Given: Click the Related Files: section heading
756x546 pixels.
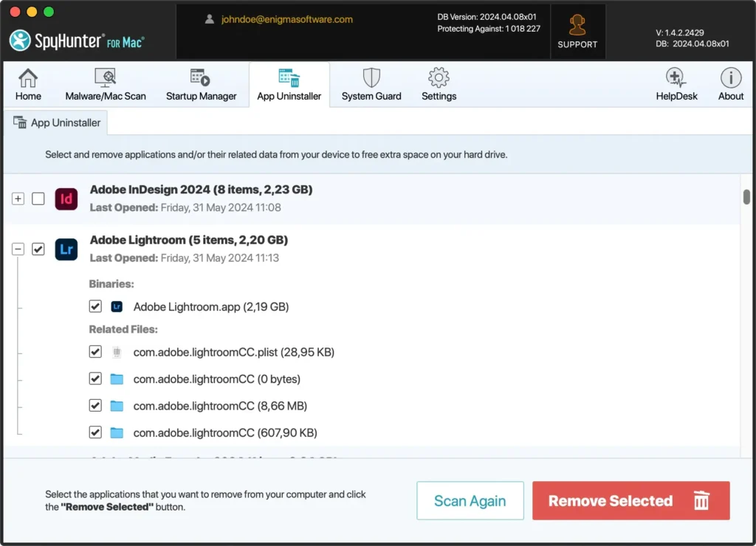Looking at the screenshot, I should pyautogui.click(x=123, y=329).
